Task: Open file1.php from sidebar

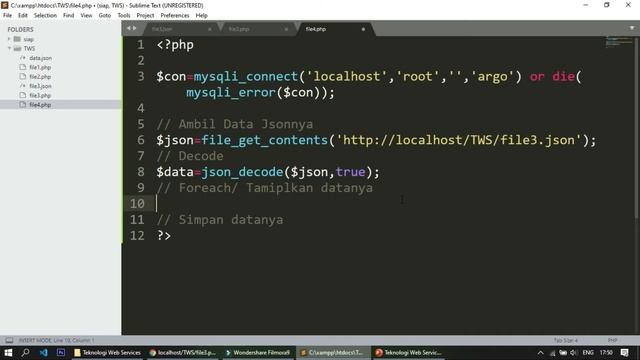Action: [x=40, y=67]
